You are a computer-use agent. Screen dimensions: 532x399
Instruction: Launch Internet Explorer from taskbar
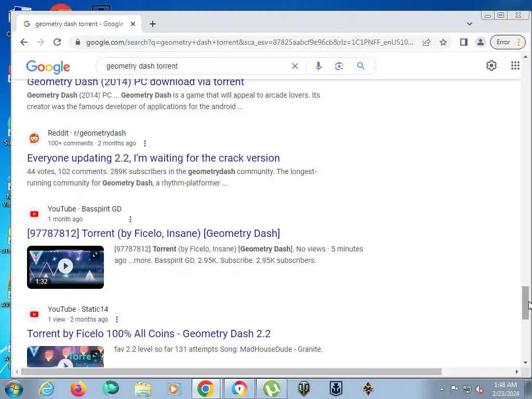pyautogui.click(x=46, y=389)
